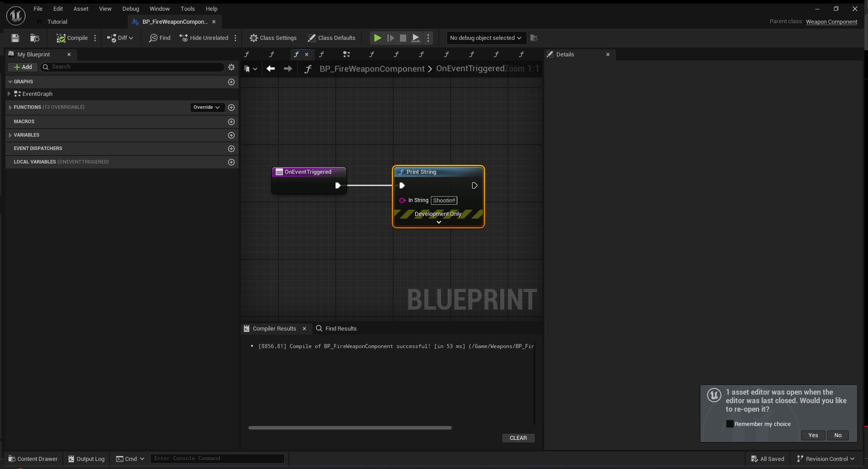Open the Asset menu

[81, 9]
